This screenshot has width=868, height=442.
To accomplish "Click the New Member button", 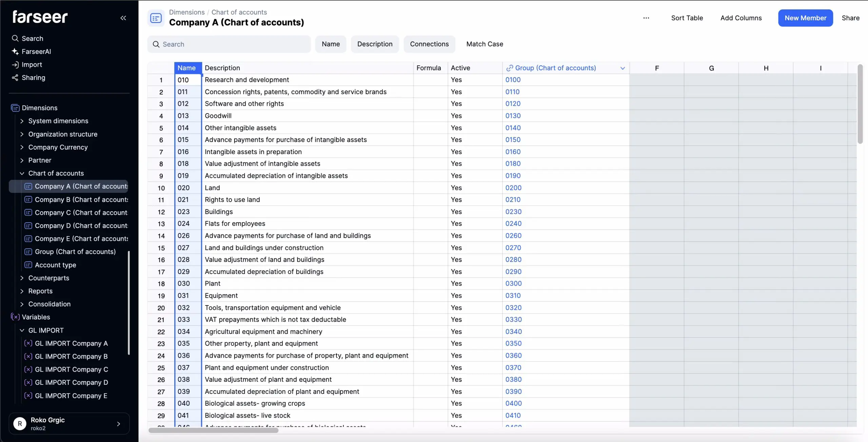I will tap(805, 18).
